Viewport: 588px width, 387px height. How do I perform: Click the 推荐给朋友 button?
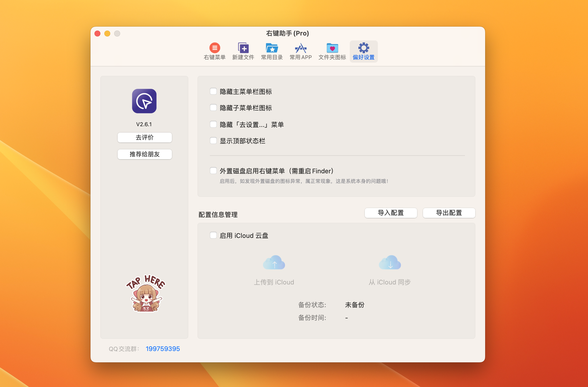(x=145, y=154)
